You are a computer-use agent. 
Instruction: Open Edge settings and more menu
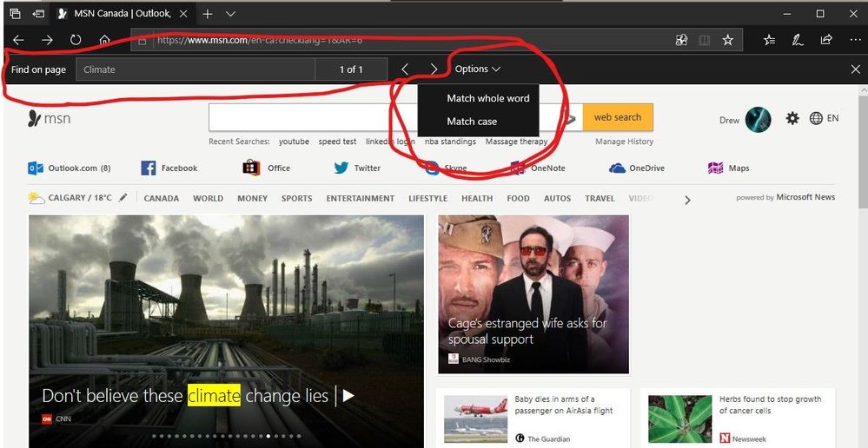pyautogui.click(x=855, y=40)
